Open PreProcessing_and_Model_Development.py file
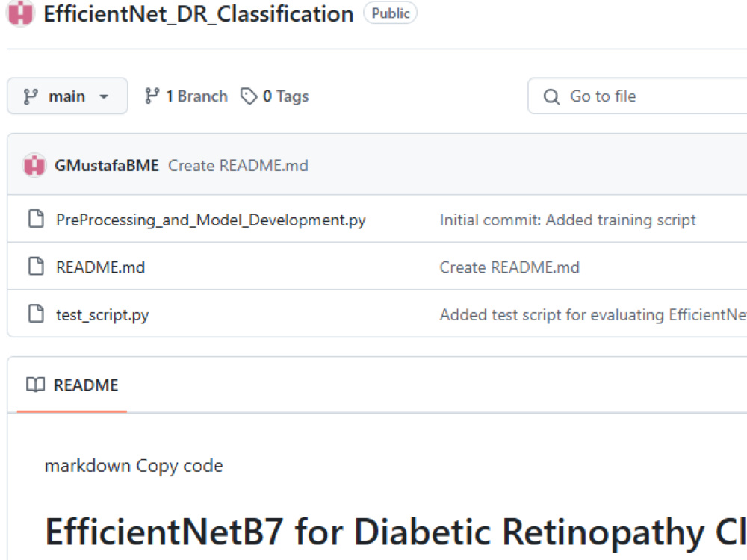Screen dimensions: 747x560 point(211,220)
